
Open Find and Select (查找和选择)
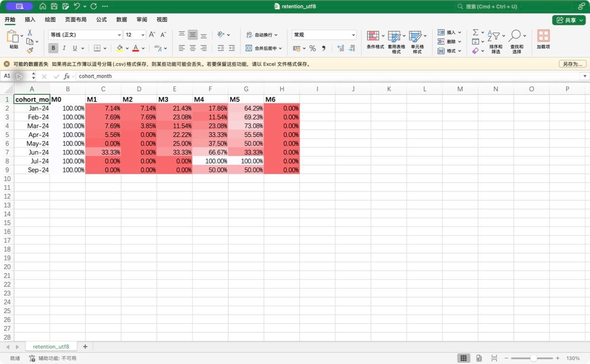pyautogui.click(x=516, y=42)
